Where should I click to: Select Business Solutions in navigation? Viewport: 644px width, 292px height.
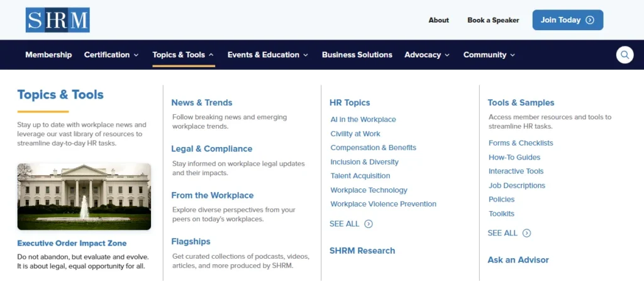point(357,55)
